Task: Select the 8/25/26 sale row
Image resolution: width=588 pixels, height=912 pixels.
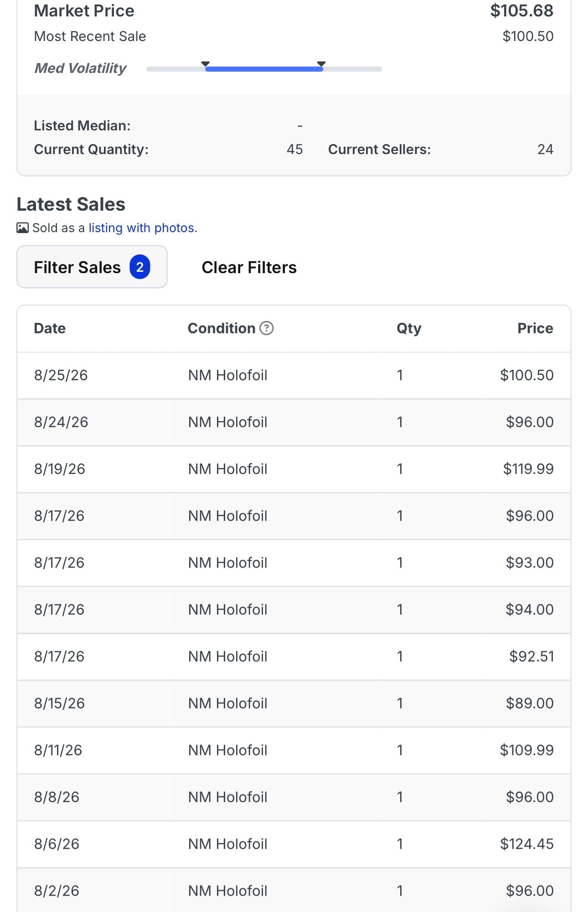Action: tap(294, 375)
